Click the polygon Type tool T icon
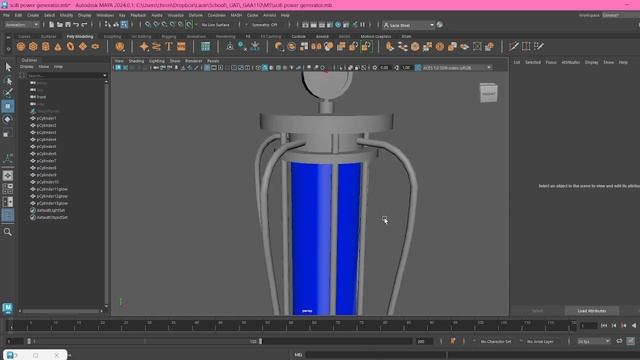640x360 pixels. (169, 47)
